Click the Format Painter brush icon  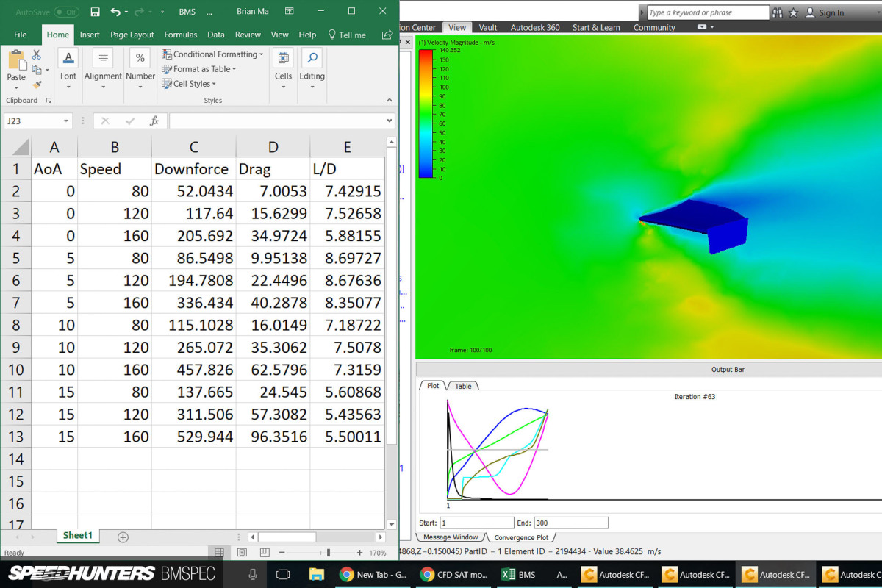pyautogui.click(x=37, y=85)
